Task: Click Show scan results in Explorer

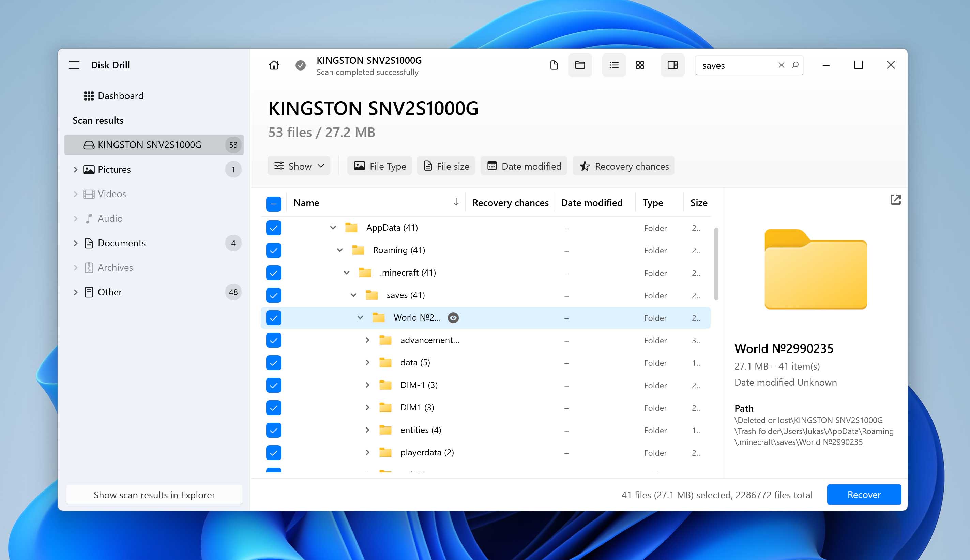Action: tap(154, 495)
